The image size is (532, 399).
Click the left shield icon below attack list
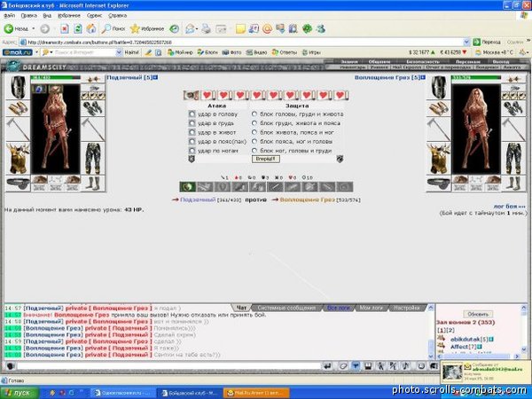coord(192,159)
